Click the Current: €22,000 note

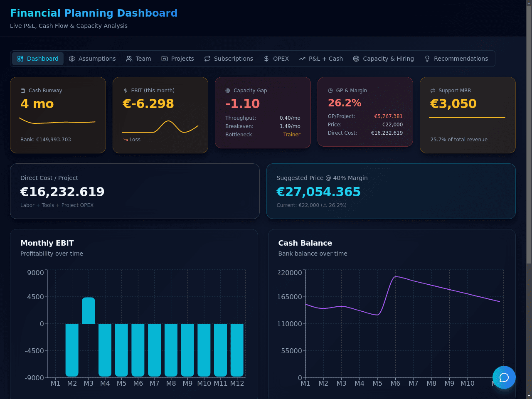coord(311,205)
